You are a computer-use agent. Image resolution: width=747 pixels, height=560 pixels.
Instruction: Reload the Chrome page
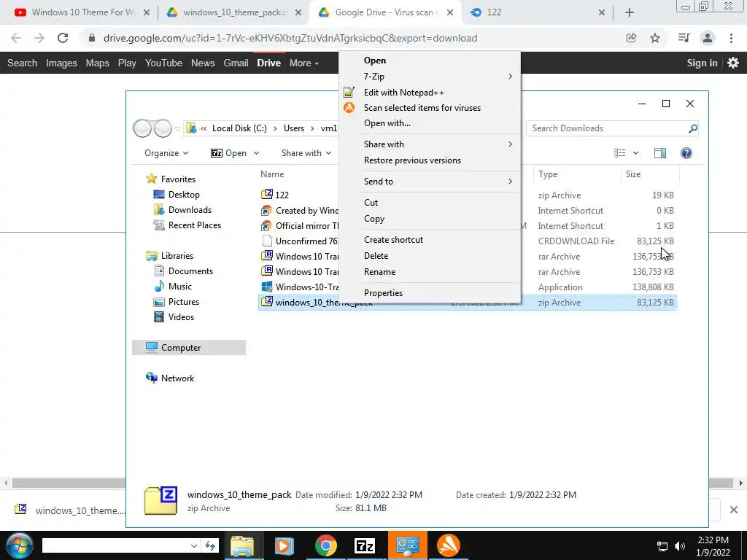click(63, 38)
